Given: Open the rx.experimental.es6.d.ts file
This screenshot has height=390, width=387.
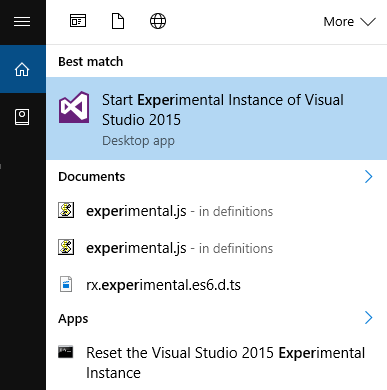Looking at the screenshot, I should [217, 285].
